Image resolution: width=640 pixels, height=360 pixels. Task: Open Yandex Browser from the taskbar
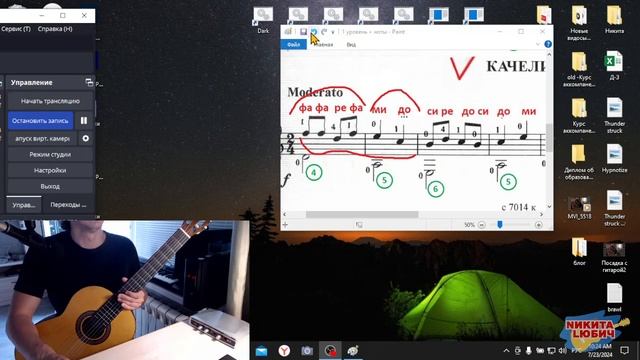tap(284, 351)
